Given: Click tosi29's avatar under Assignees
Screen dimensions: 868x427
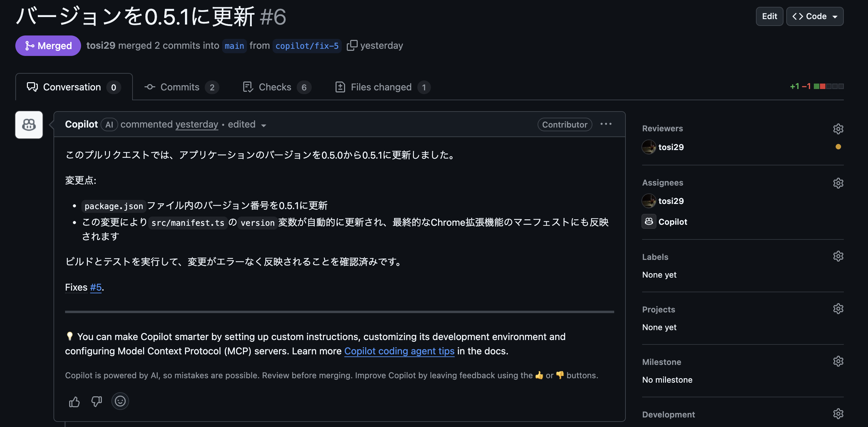Looking at the screenshot, I should (649, 201).
